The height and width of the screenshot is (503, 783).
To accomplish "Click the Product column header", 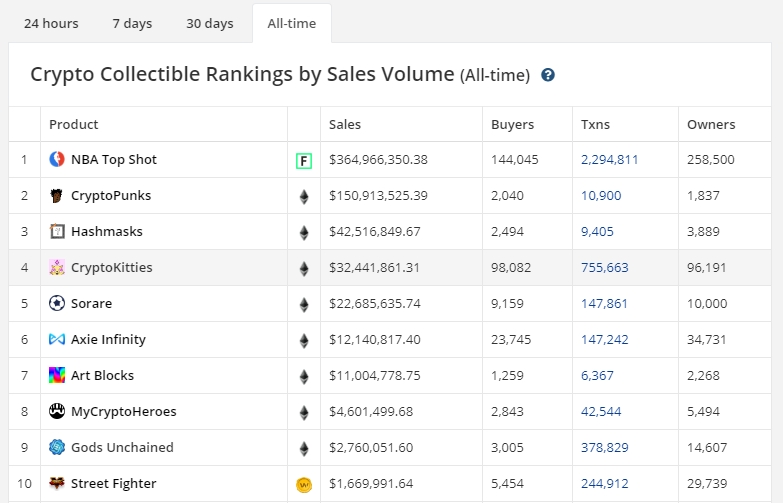I will tap(73, 124).
